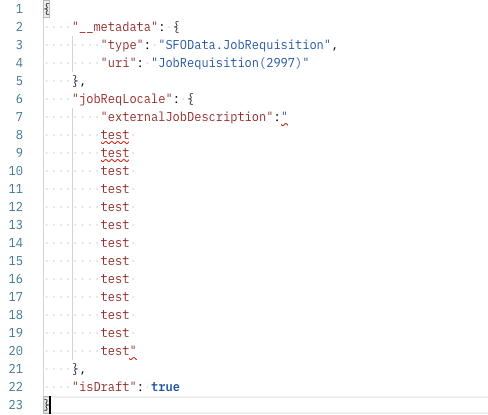Click the true value on line 22
Image resolution: width=488 pixels, height=415 pixels.
165,387
